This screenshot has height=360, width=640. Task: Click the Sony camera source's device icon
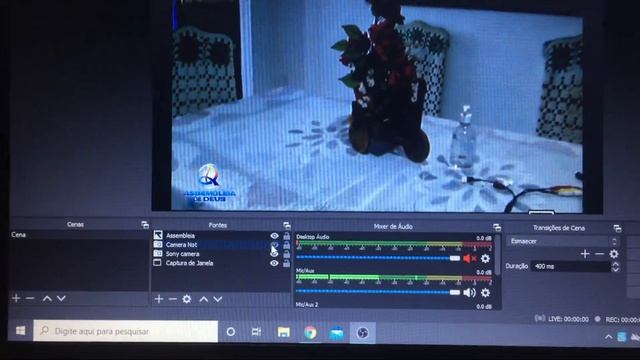pos(157,253)
